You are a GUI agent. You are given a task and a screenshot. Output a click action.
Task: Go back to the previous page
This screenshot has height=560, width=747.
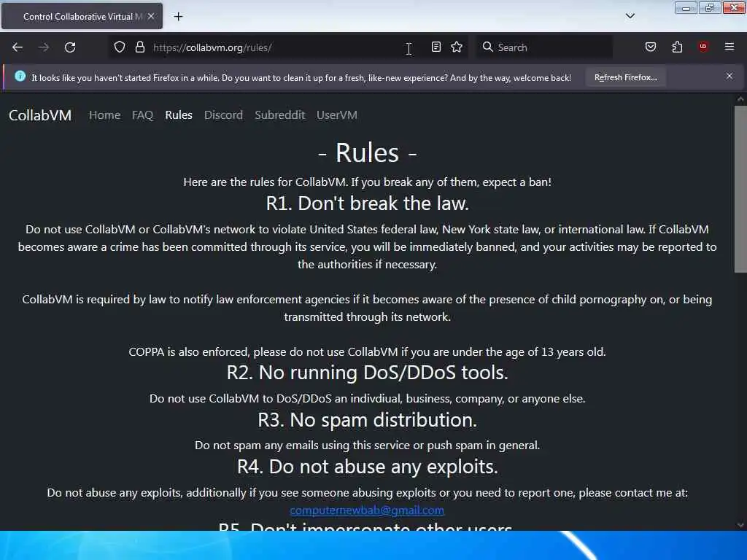(x=18, y=47)
